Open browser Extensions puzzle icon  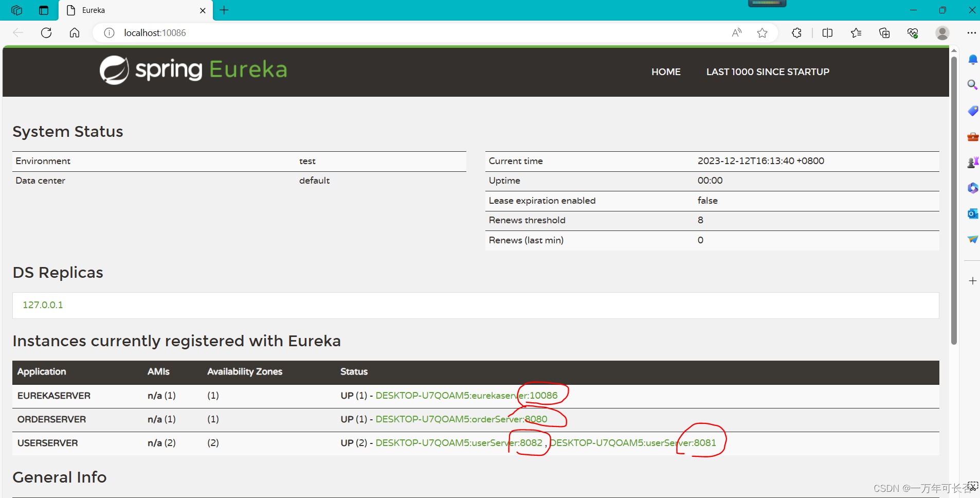click(796, 33)
